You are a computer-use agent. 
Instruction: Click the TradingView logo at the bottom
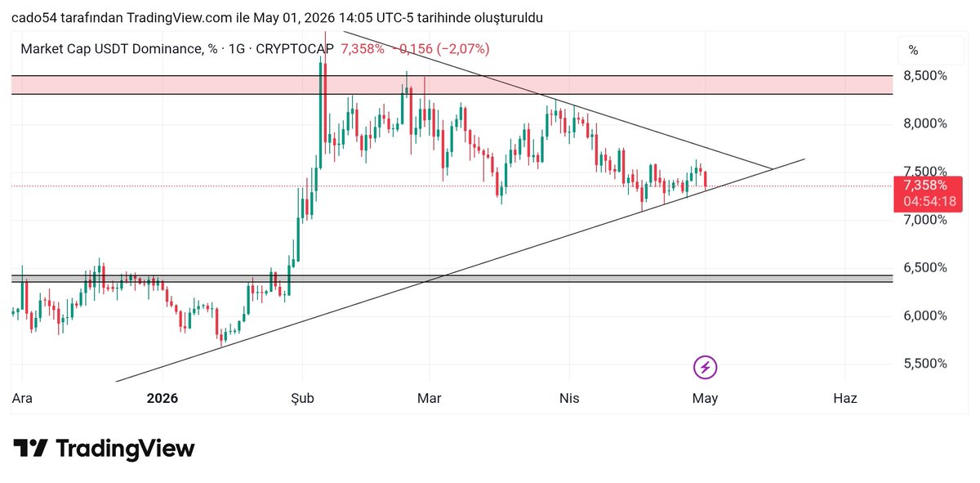click(104, 449)
